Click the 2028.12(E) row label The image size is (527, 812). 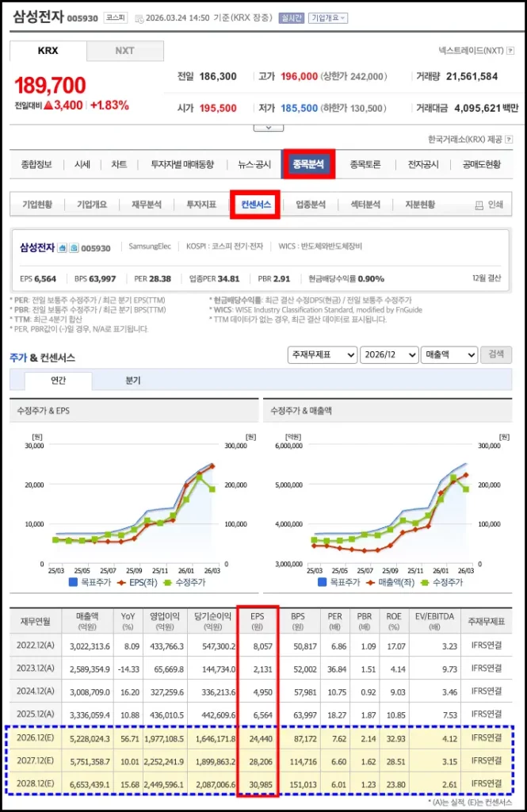(35, 783)
